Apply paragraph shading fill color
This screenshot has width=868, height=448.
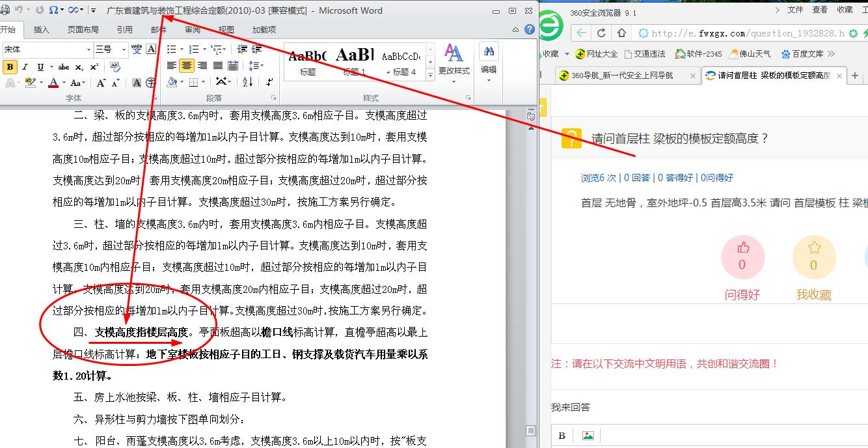point(172,82)
